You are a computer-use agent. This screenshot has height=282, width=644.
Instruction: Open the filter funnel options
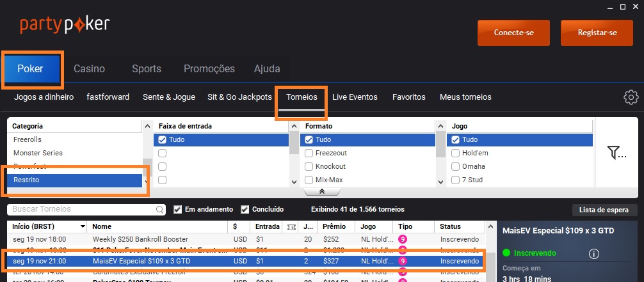click(x=616, y=153)
